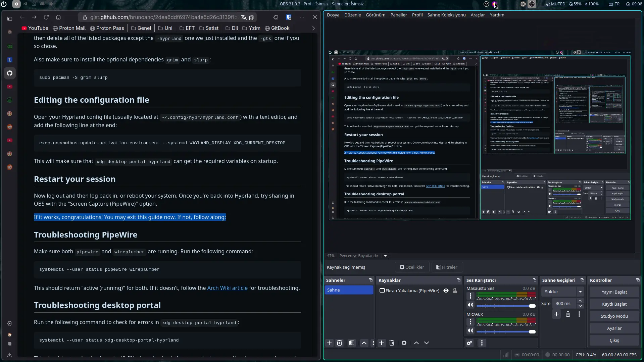This screenshot has width=644, height=362.
Task: Open advanced audio properties gears icon
Action: pos(469,343)
